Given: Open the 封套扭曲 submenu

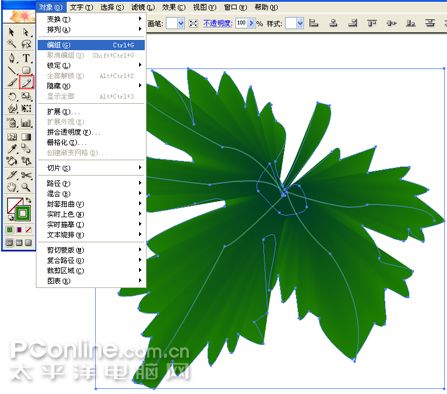Looking at the screenshot, I should 91,204.
